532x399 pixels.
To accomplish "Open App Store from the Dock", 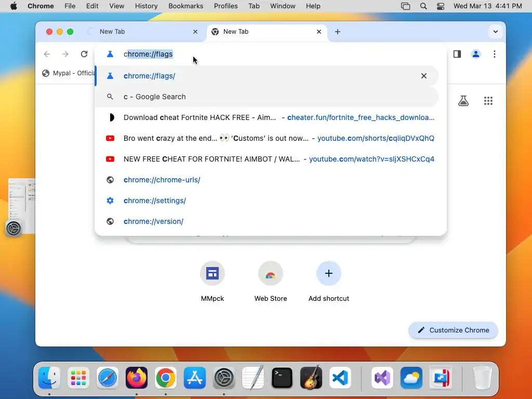I will click(195, 378).
